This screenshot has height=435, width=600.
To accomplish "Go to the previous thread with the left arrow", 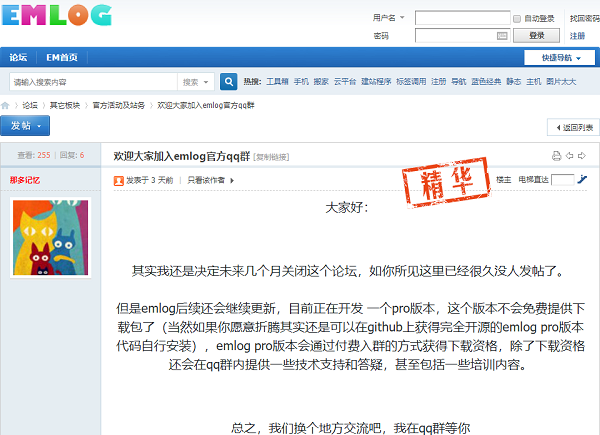I will [569, 156].
